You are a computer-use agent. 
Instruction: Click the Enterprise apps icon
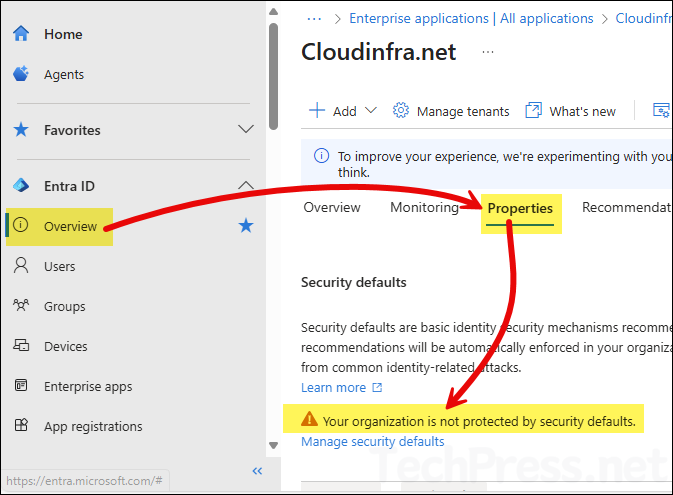pyautogui.click(x=21, y=386)
